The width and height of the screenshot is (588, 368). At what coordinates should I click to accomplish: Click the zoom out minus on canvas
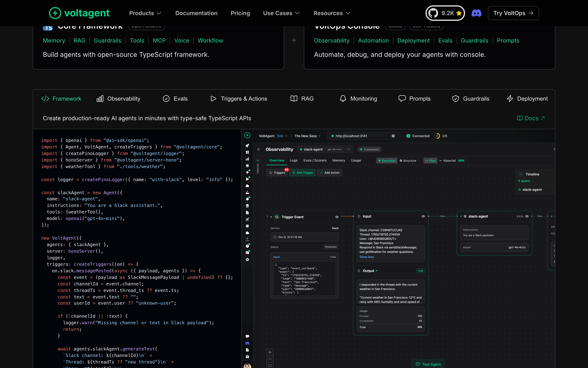pyautogui.click(x=270, y=359)
